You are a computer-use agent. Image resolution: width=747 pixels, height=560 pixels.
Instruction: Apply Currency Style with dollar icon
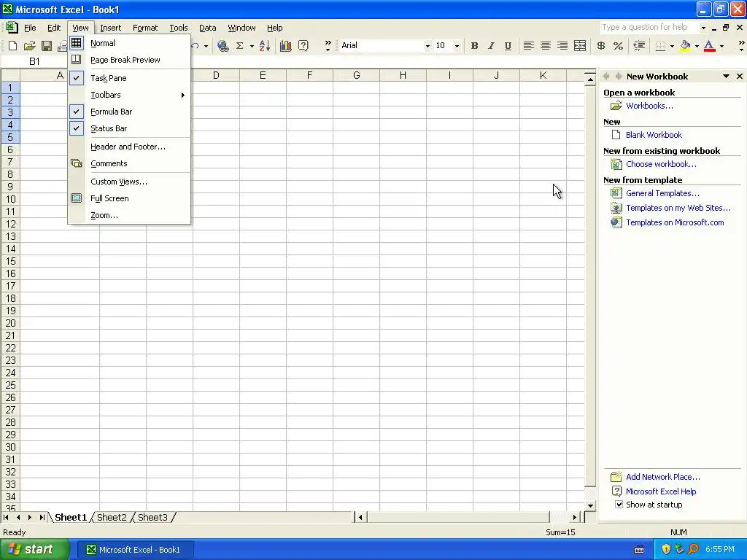click(601, 46)
